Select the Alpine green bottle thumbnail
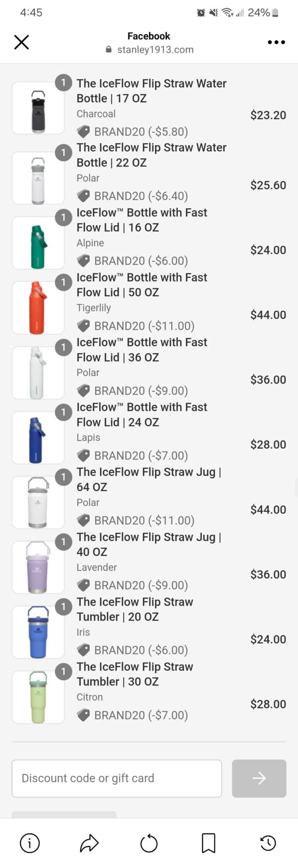This screenshot has height=868, width=298. coord(38,243)
